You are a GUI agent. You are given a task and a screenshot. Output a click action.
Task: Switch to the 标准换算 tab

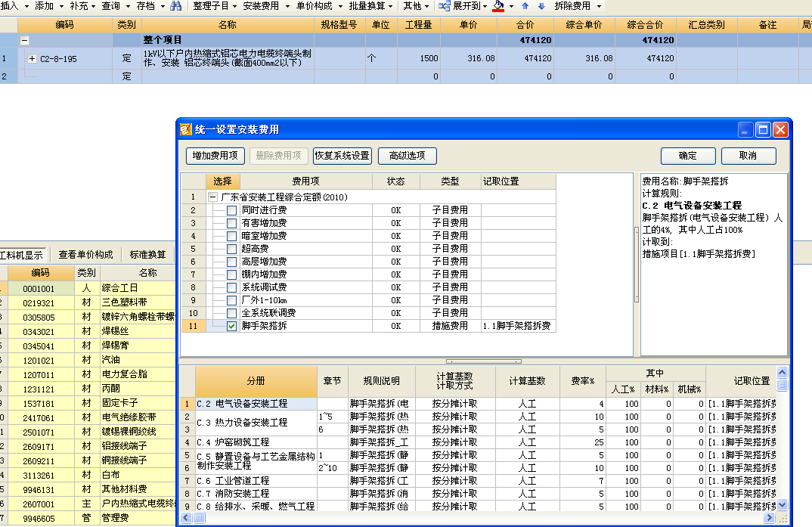[x=147, y=255]
